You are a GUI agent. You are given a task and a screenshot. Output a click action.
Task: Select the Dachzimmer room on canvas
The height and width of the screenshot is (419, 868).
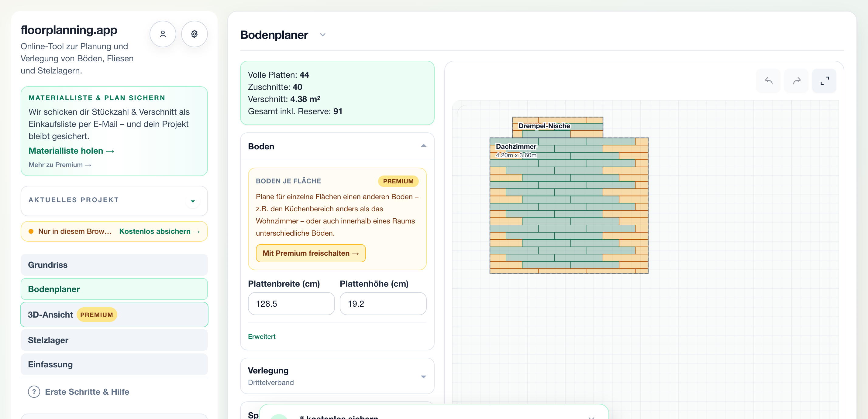pos(569,205)
